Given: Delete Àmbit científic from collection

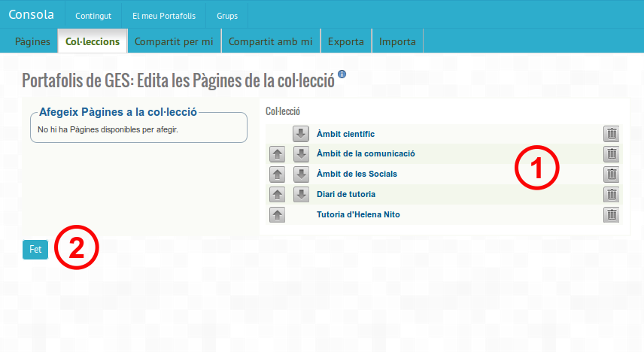Looking at the screenshot, I should 612,134.
